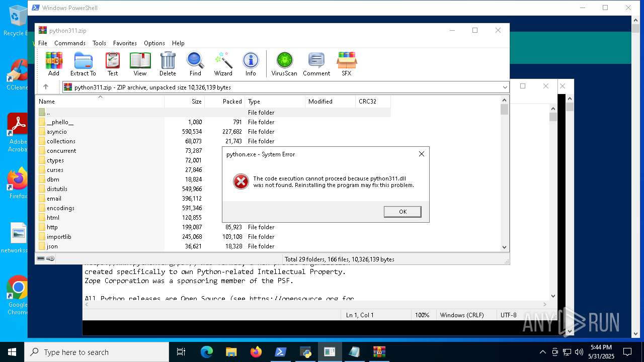
Task: Click Windows (CRLF) in Notepad status bar
Action: (462, 315)
